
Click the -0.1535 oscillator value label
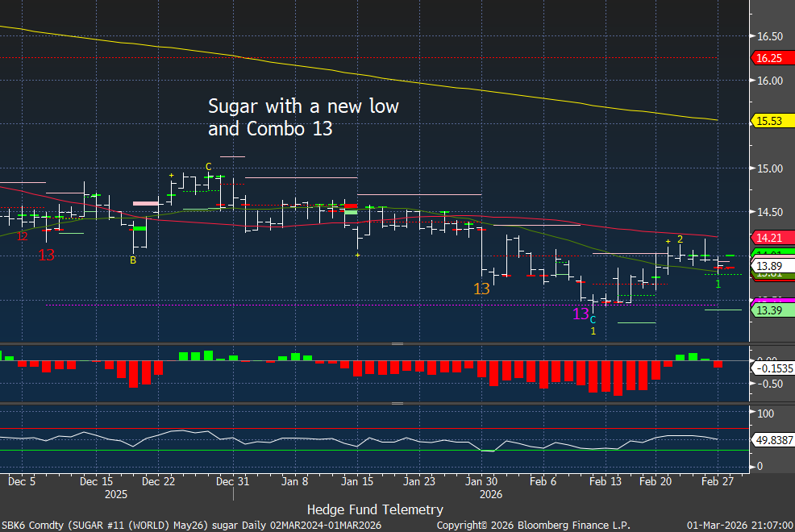tap(770, 368)
